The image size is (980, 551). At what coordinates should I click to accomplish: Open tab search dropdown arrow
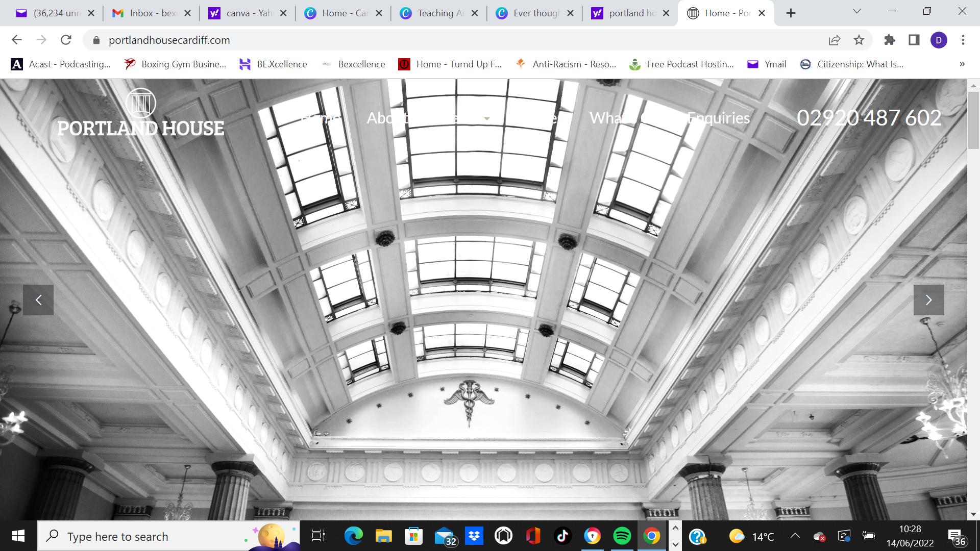click(x=857, y=11)
